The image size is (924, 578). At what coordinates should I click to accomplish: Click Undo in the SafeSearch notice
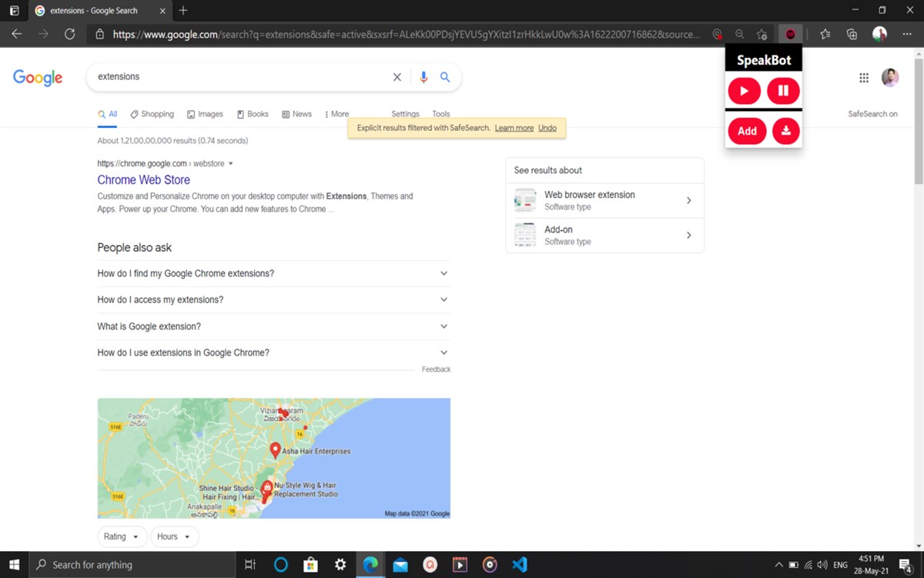[547, 128]
